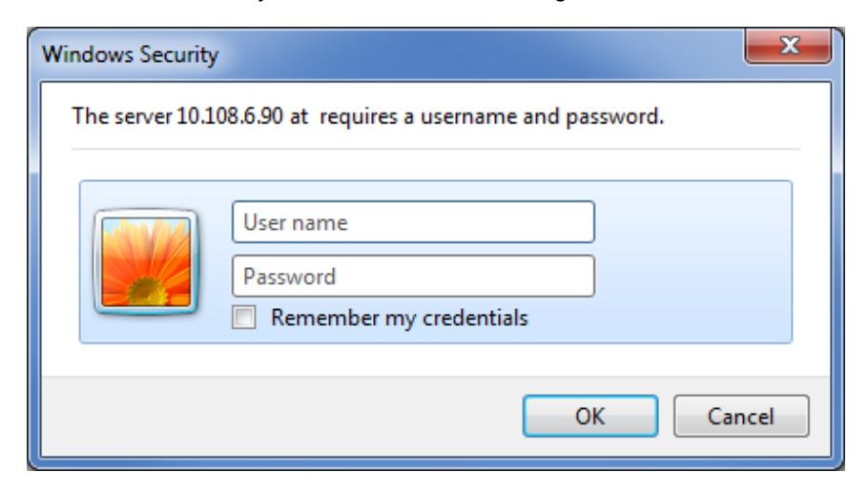Click the server address 10.108.6.90 text
Screen dimensions: 868x493
coord(230,116)
